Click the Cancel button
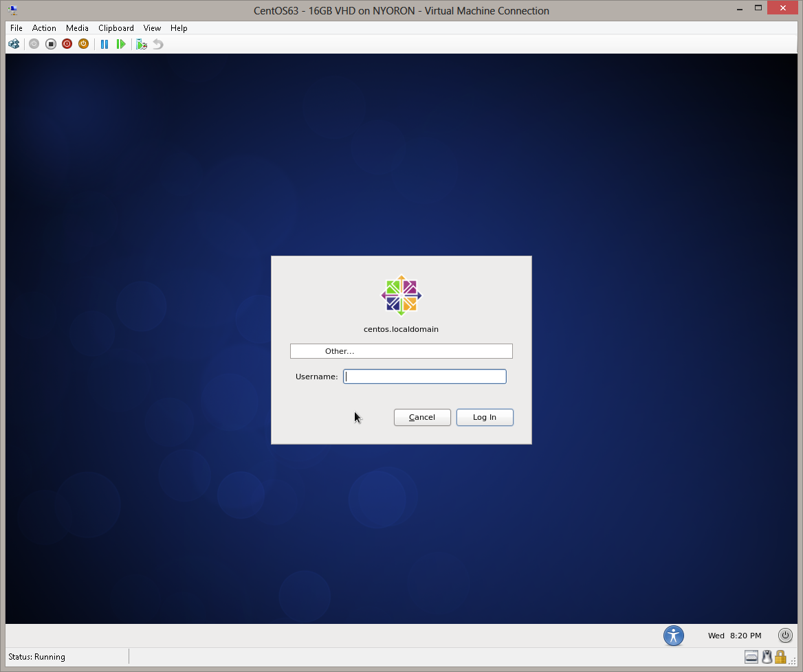Image resolution: width=803 pixels, height=672 pixels. click(422, 417)
